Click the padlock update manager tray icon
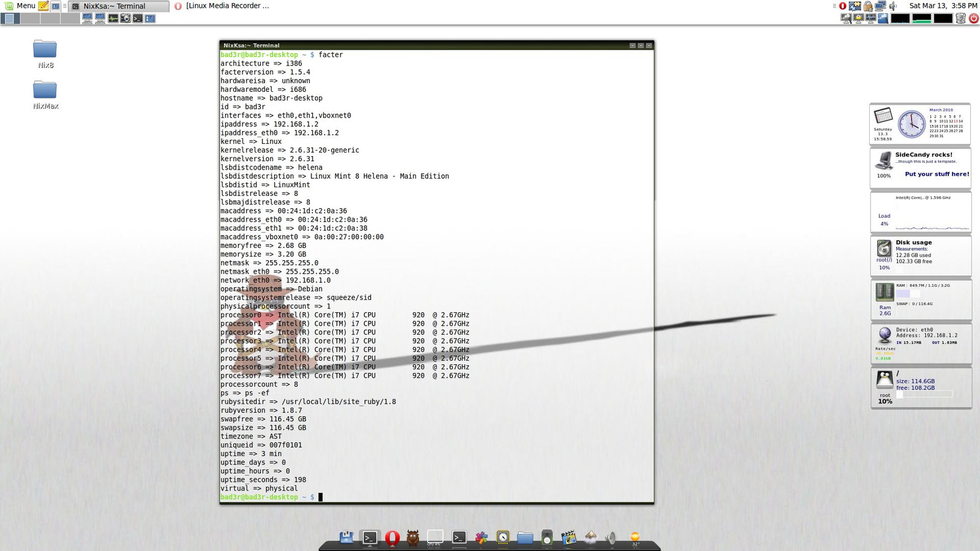The height and width of the screenshot is (551, 980). coord(868,6)
